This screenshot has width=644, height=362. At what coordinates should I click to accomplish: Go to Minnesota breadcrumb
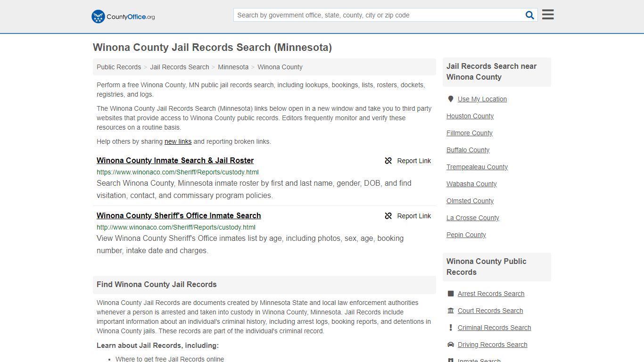click(233, 67)
